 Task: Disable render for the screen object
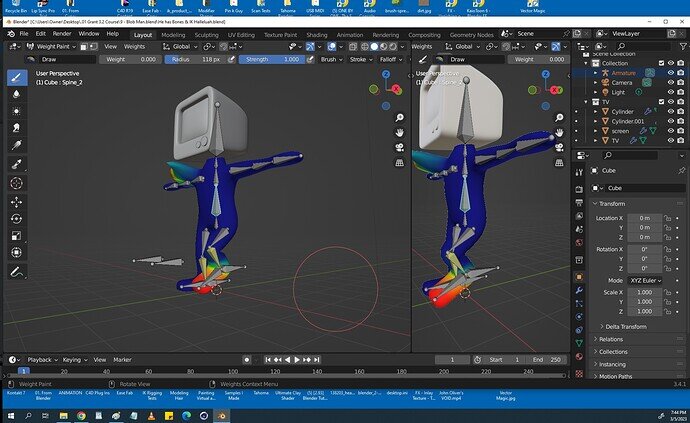[681, 131]
